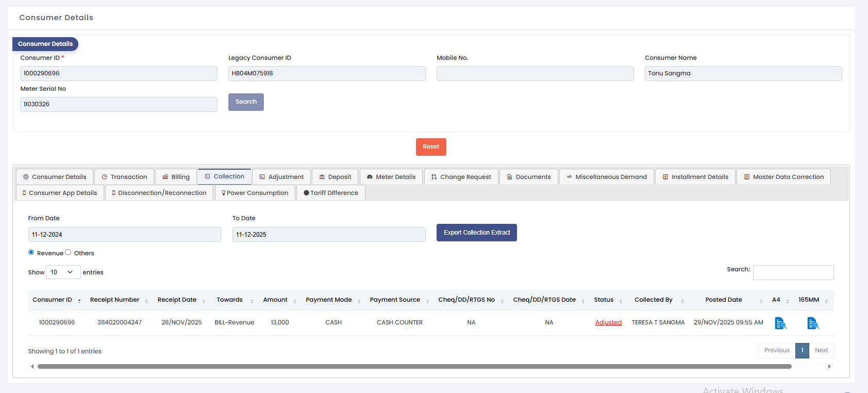Click the 28/NOV/2025 receipt date cell
The image size is (868, 393).
point(181,322)
